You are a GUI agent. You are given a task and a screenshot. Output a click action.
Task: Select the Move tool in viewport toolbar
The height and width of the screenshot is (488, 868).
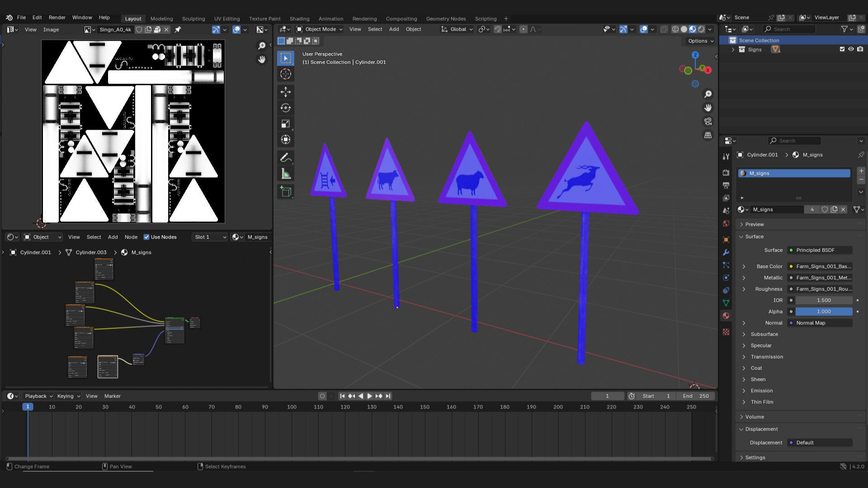point(285,92)
